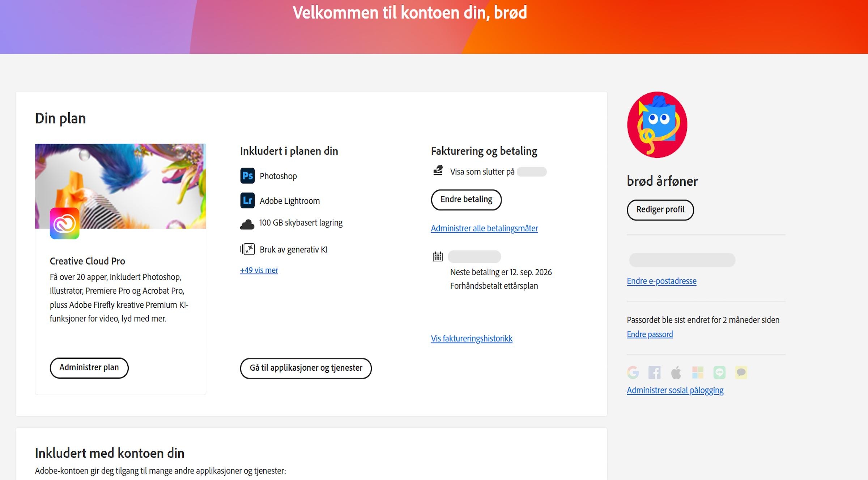Click the cloud icon next to 100 GB lagring
The height and width of the screenshot is (480, 868).
247,223
